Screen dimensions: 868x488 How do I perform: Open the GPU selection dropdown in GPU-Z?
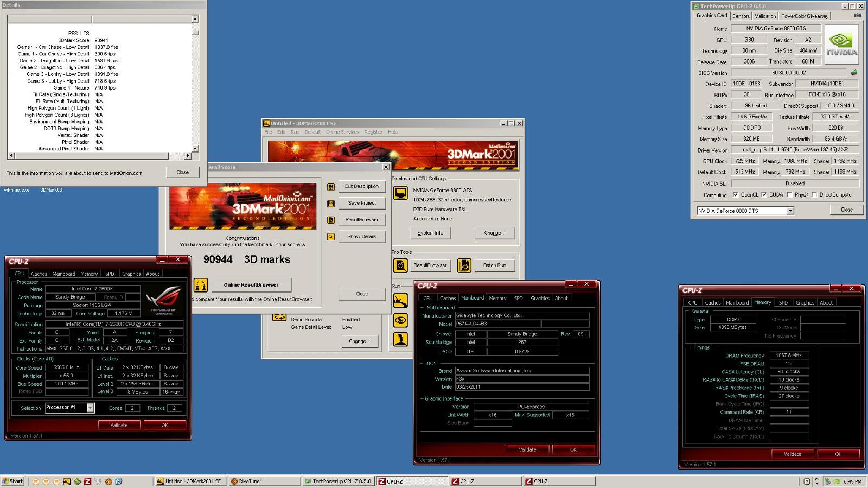[x=790, y=211]
